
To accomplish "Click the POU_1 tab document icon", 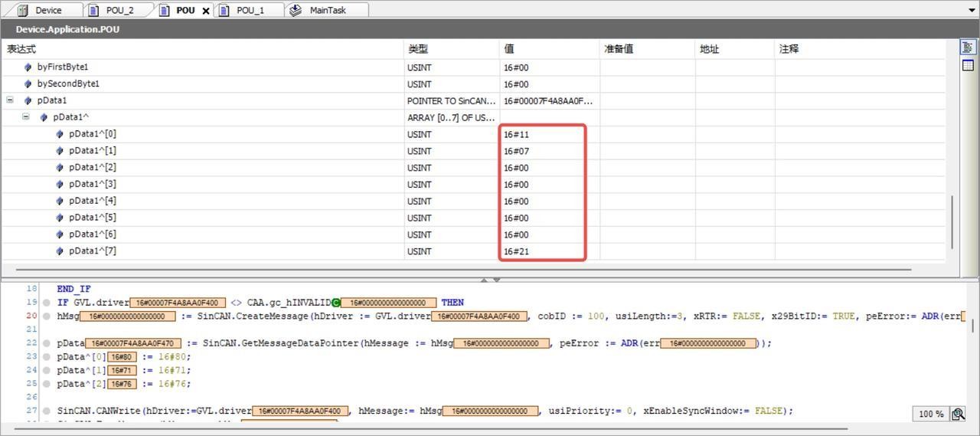I will [224, 10].
